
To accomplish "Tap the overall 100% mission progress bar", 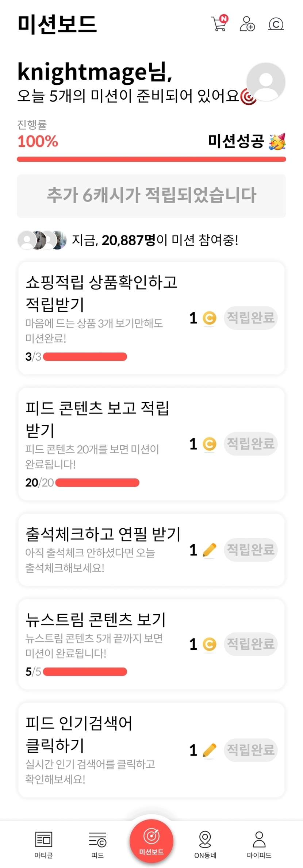I will (x=151, y=159).
